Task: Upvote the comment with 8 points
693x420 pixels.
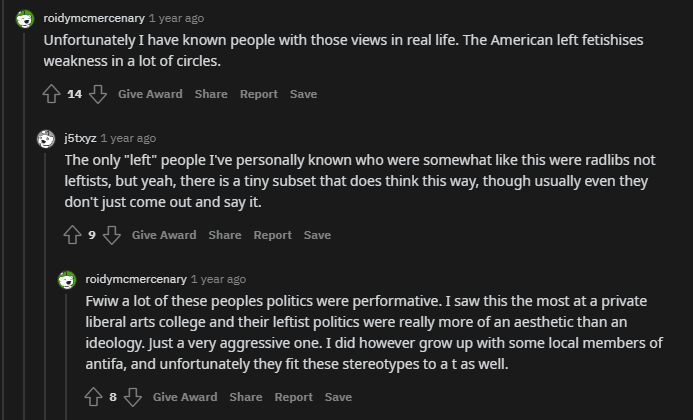Action: [x=93, y=397]
